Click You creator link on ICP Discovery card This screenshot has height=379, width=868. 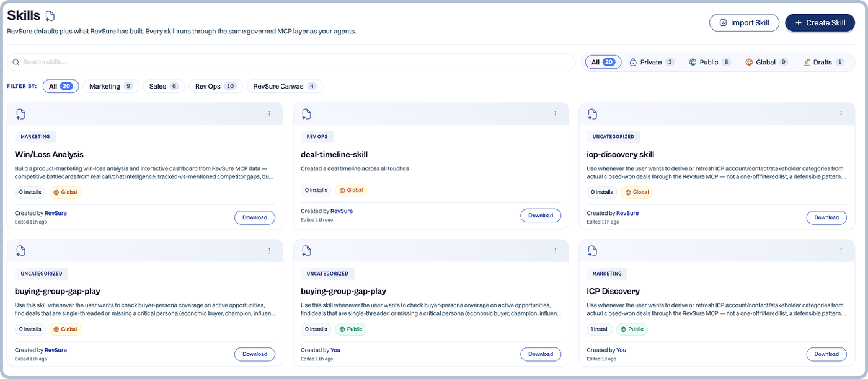pyautogui.click(x=621, y=350)
